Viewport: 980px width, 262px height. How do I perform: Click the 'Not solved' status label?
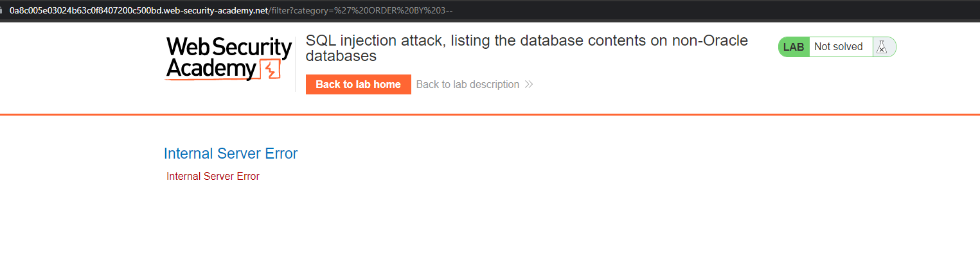click(838, 47)
